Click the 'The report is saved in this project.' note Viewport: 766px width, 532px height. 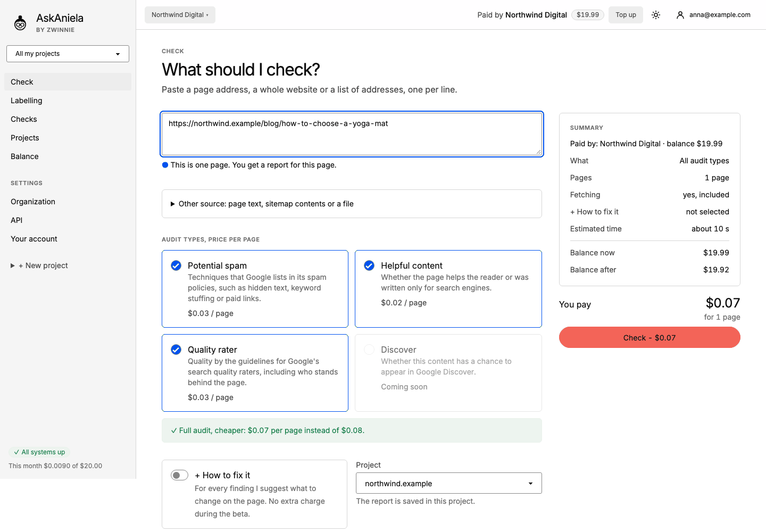tap(415, 501)
